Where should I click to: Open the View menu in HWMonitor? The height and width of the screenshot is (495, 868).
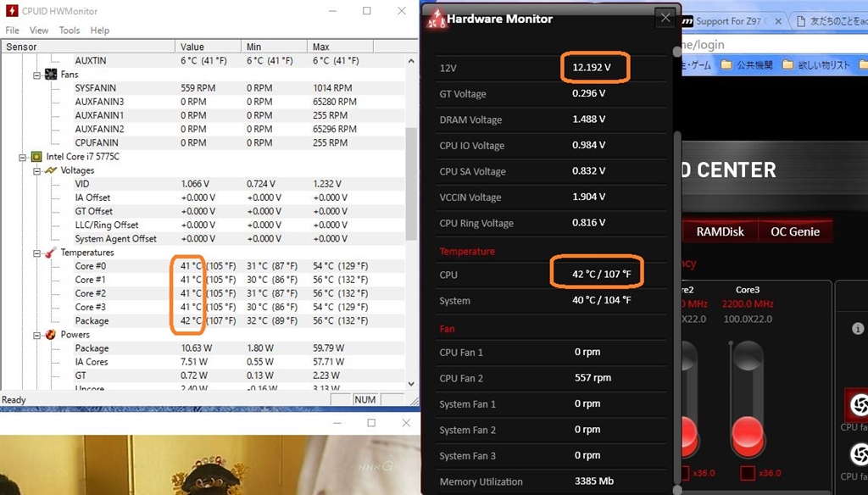tap(39, 30)
